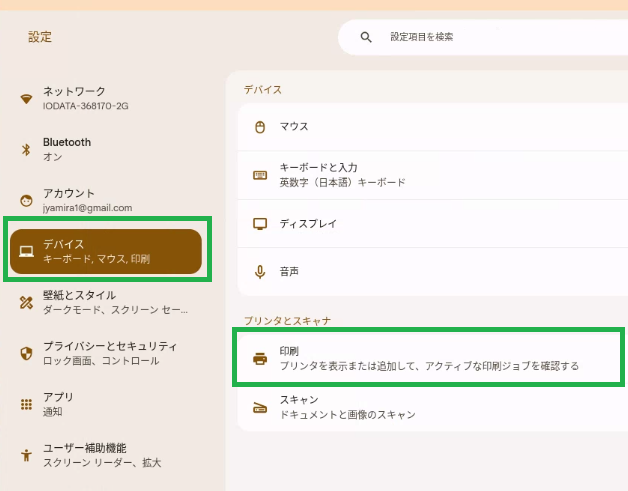The width and height of the screenshot is (628, 491).
Task: Open キーボードと入力 settings row
Action: (x=433, y=175)
